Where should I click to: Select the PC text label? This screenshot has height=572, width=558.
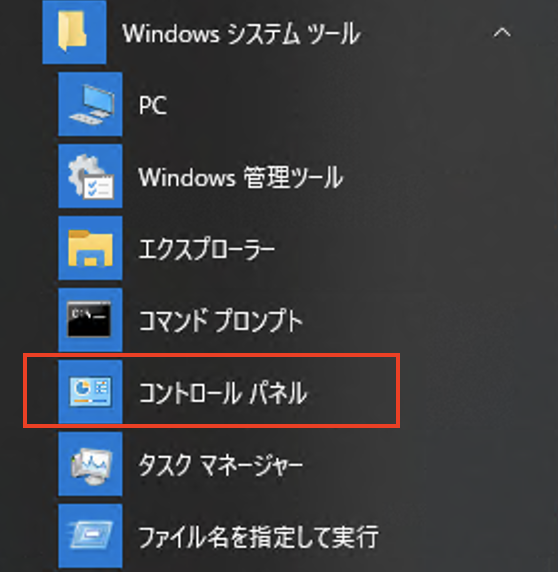(x=153, y=105)
